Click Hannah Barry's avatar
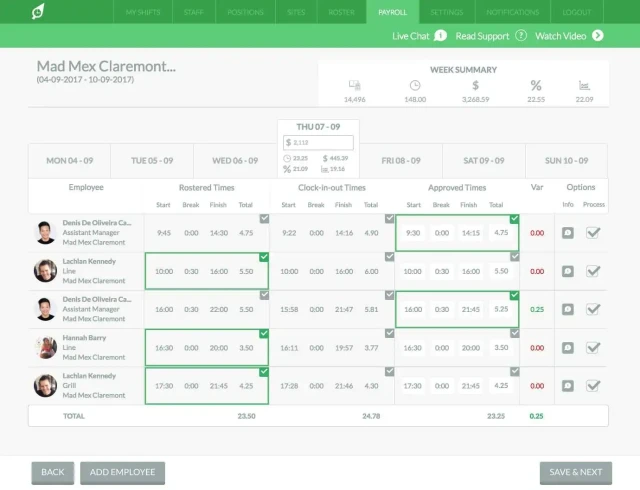 click(45, 347)
